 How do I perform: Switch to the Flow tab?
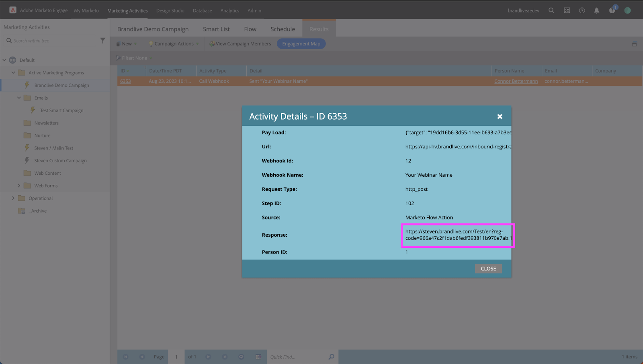tap(250, 29)
